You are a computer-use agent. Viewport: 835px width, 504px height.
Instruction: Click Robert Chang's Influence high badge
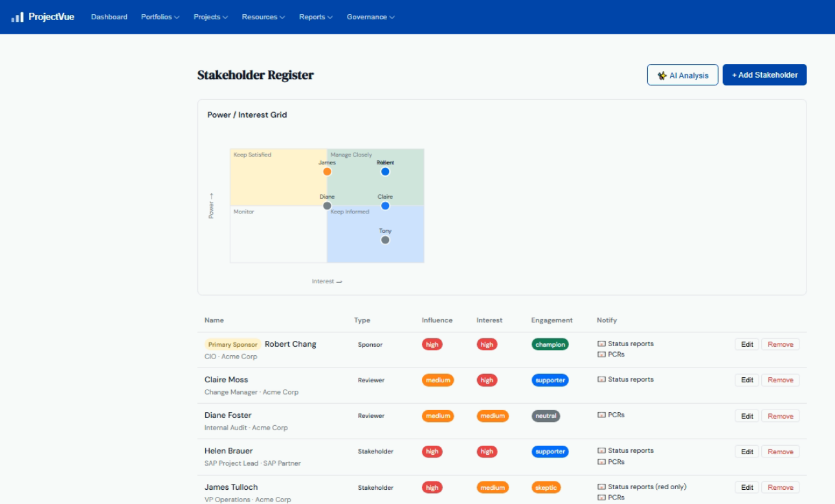click(432, 344)
